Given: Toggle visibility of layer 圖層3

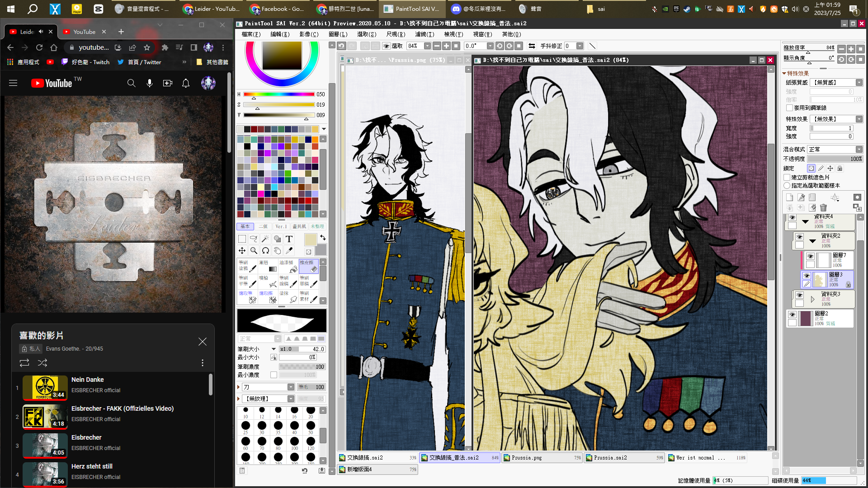Looking at the screenshot, I should click(x=807, y=275).
